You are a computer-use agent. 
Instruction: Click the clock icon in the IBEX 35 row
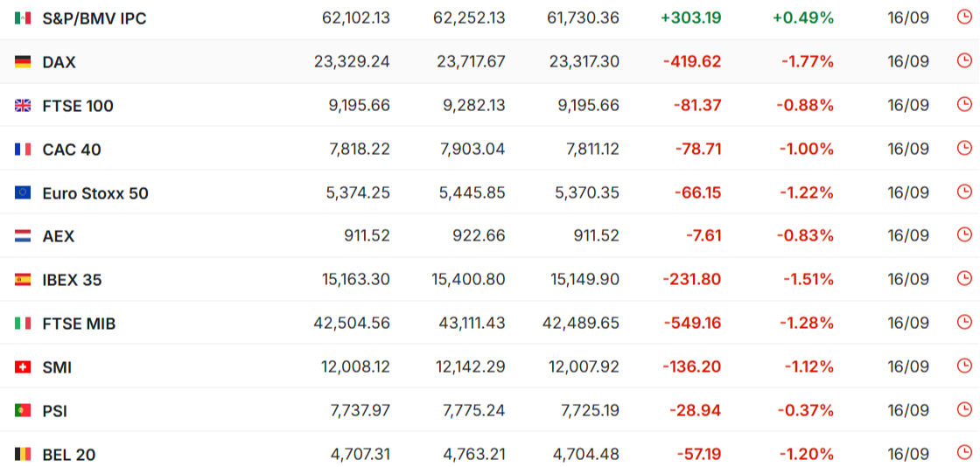click(964, 278)
